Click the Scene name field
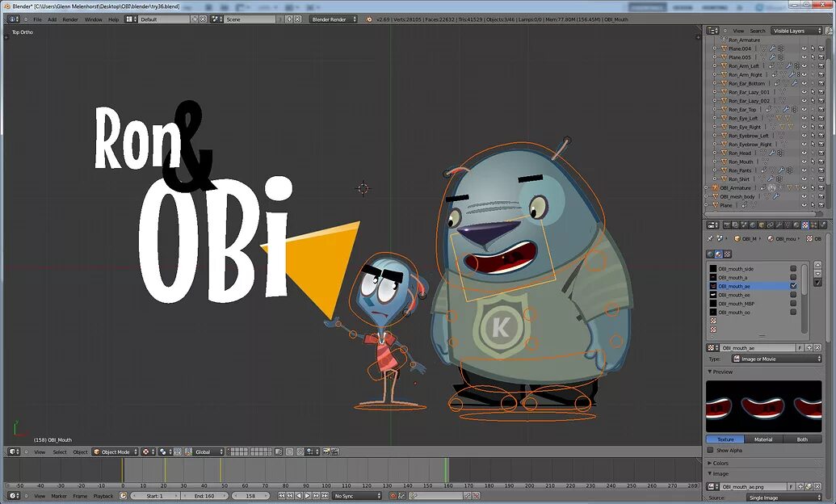The image size is (836, 504). coord(251,19)
